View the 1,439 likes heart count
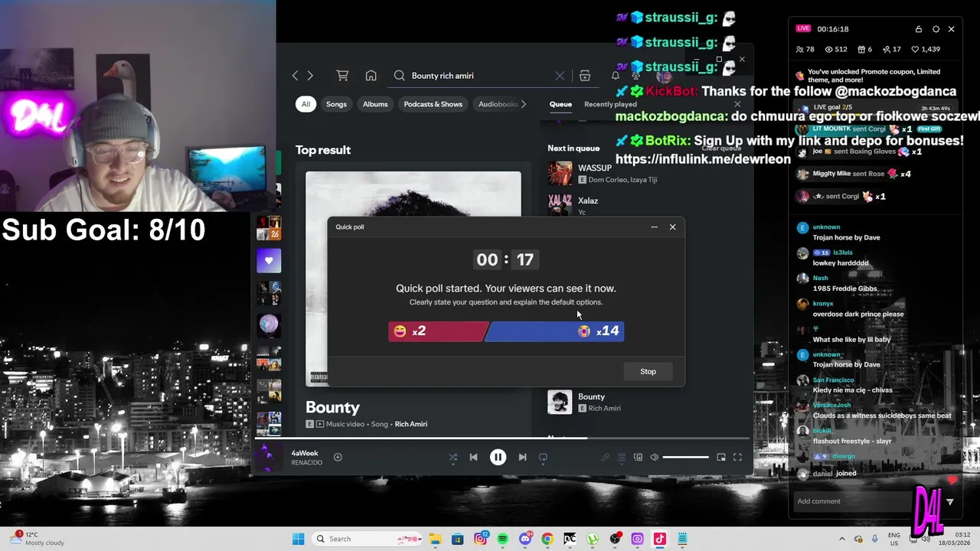This screenshot has width=980, height=551. (926, 49)
